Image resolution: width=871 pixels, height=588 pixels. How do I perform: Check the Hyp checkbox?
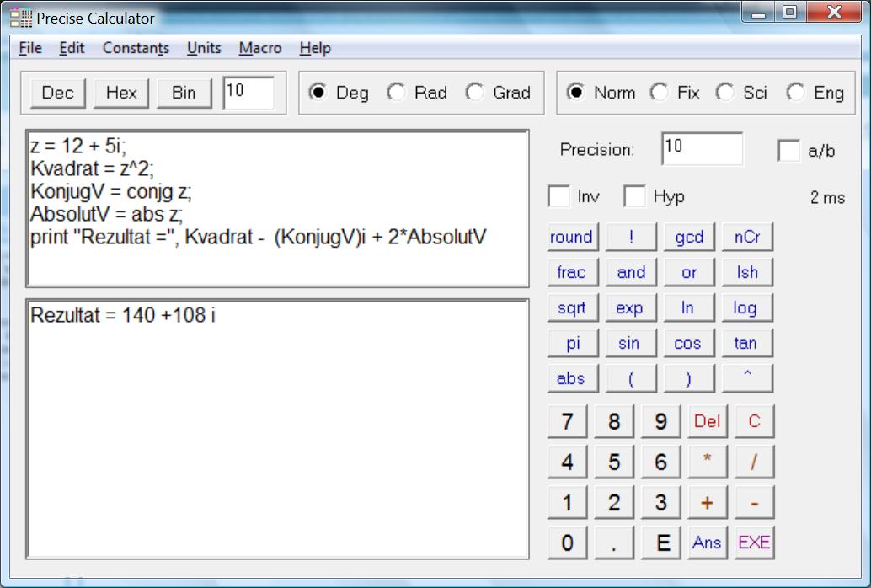coord(635,197)
